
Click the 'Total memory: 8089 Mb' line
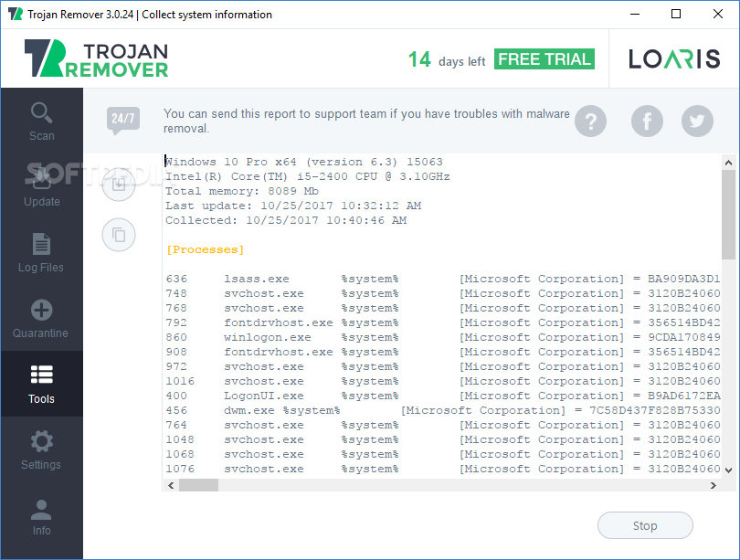tap(242, 191)
